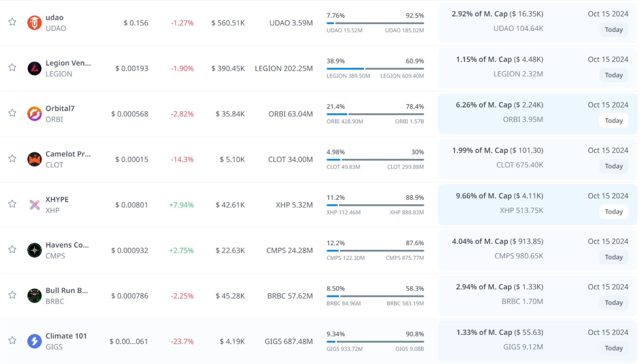Toggle the favorite star for Orbital7
This screenshot has width=640, height=364.
coord(12,113)
